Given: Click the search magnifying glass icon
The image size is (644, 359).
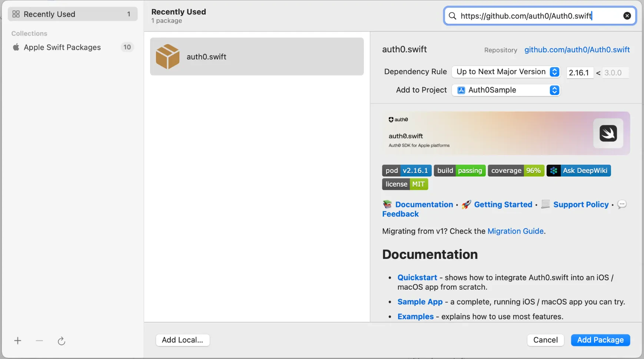Looking at the screenshot, I should pos(452,16).
